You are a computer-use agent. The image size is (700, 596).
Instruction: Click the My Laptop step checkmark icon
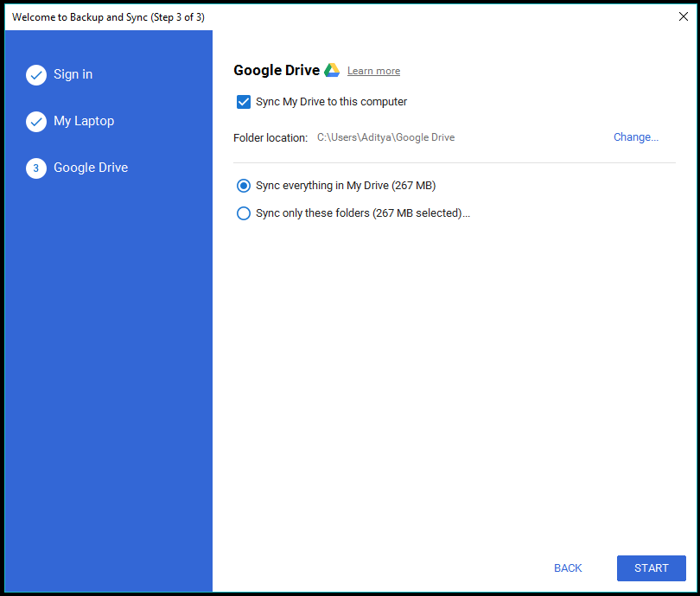36,122
